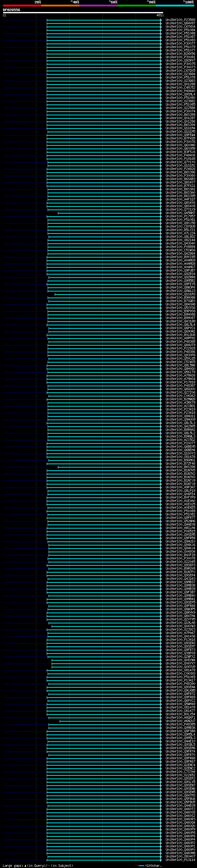Click the yellow in-Query gap marker icon

[25, 866]
